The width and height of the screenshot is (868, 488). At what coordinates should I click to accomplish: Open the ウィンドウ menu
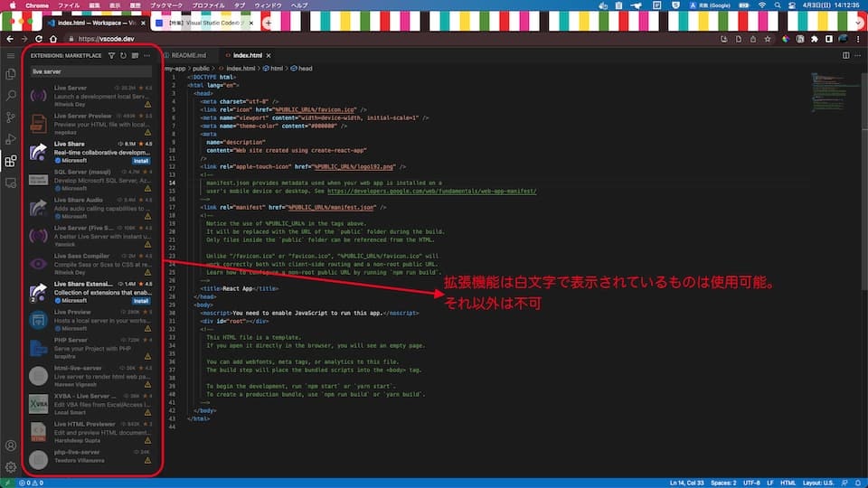point(268,5)
